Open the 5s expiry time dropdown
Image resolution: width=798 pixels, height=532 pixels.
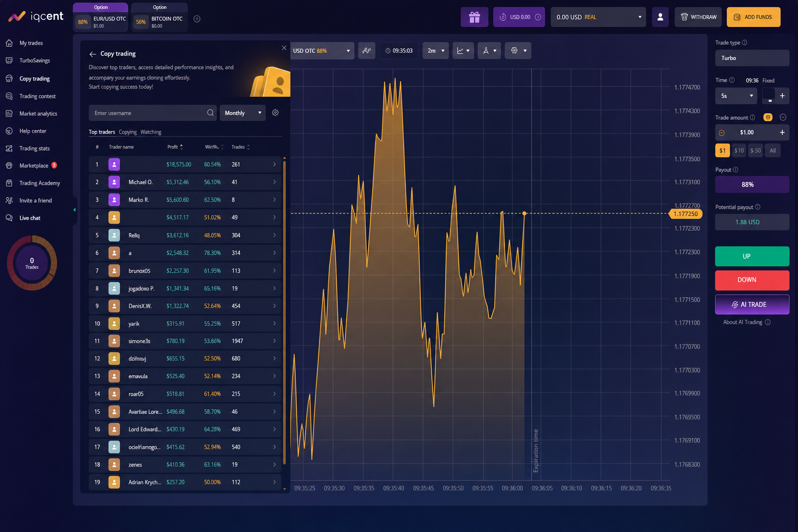coord(737,96)
